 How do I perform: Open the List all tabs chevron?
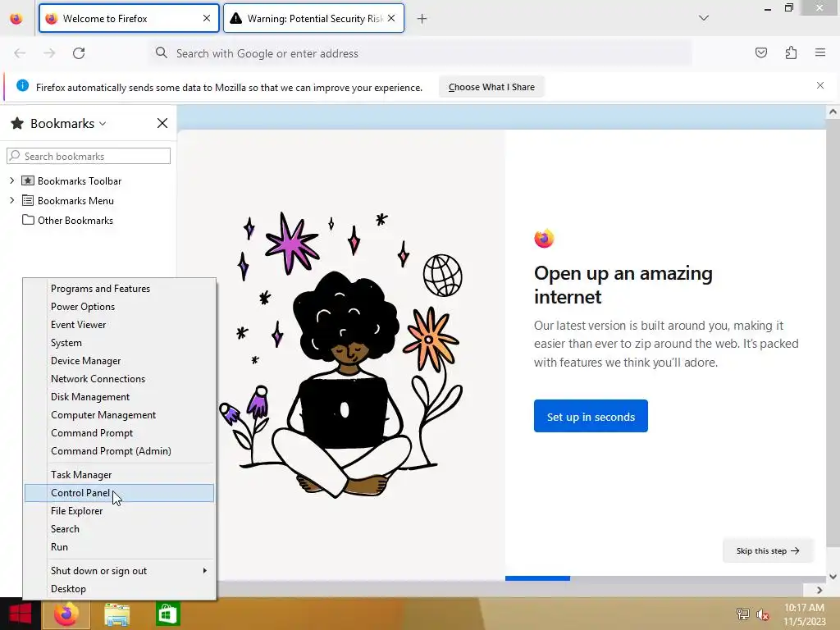[x=704, y=18]
